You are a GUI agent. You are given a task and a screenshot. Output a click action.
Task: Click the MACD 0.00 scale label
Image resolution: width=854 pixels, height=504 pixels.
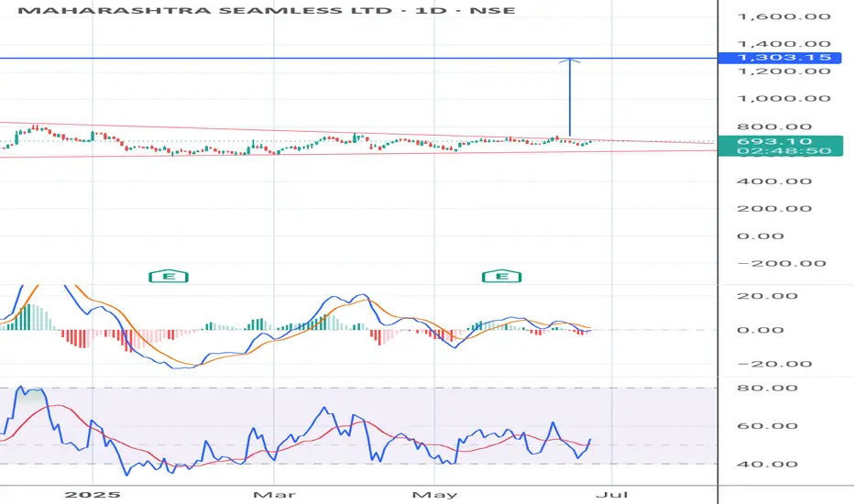point(760,330)
